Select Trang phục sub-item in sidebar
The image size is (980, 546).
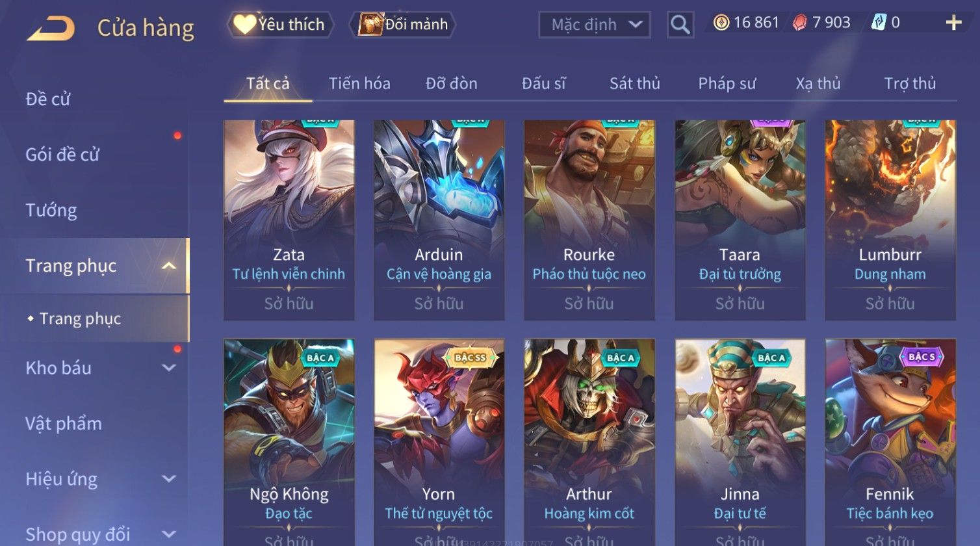80,318
